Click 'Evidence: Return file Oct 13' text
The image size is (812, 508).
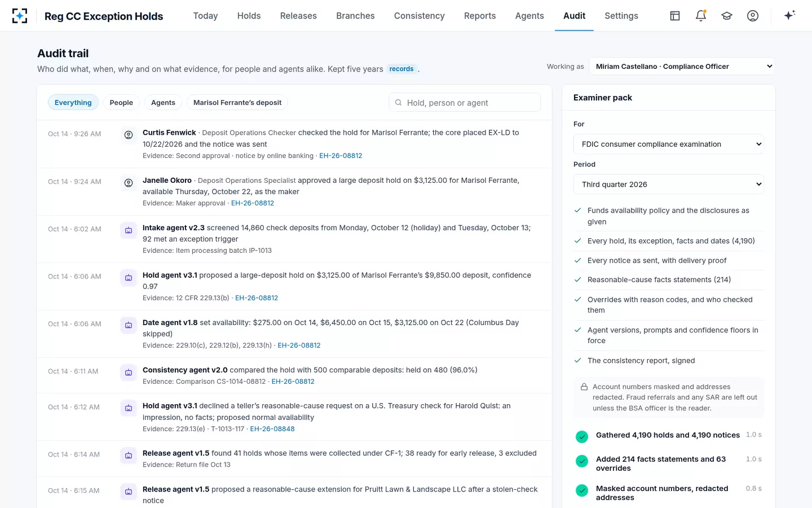187,465
